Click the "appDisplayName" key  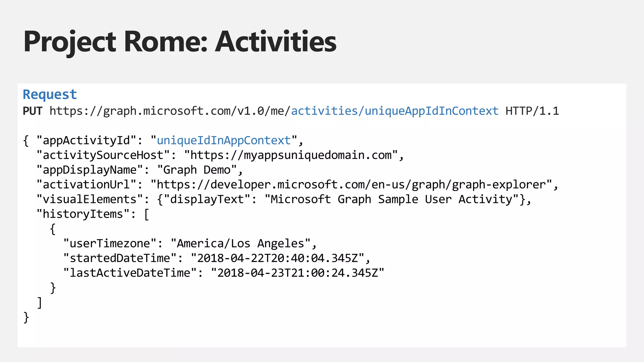click(90, 170)
